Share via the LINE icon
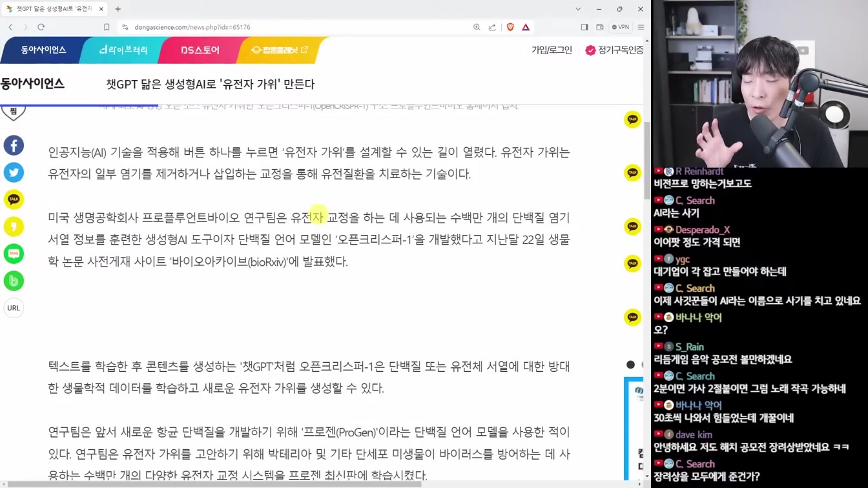This screenshot has height=488, width=868. tap(14, 254)
